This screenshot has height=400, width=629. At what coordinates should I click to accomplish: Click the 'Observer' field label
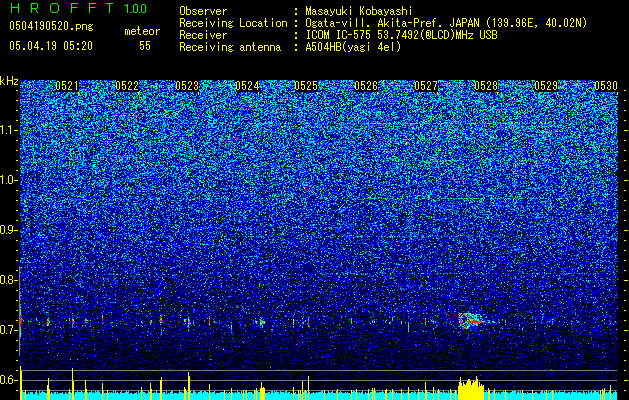pyautogui.click(x=203, y=11)
